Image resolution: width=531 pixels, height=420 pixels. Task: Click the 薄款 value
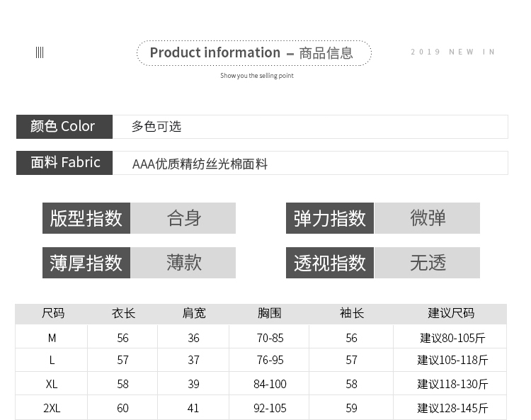(x=184, y=263)
